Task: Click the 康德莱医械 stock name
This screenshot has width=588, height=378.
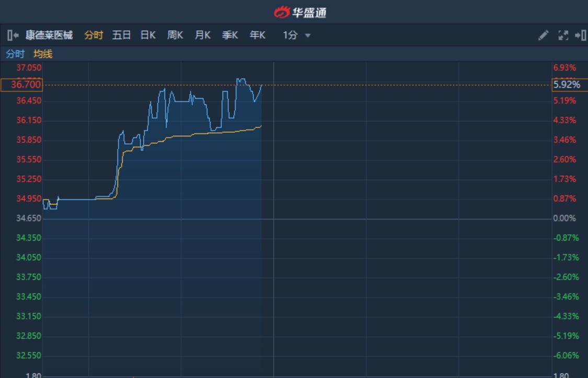Action: click(49, 36)
